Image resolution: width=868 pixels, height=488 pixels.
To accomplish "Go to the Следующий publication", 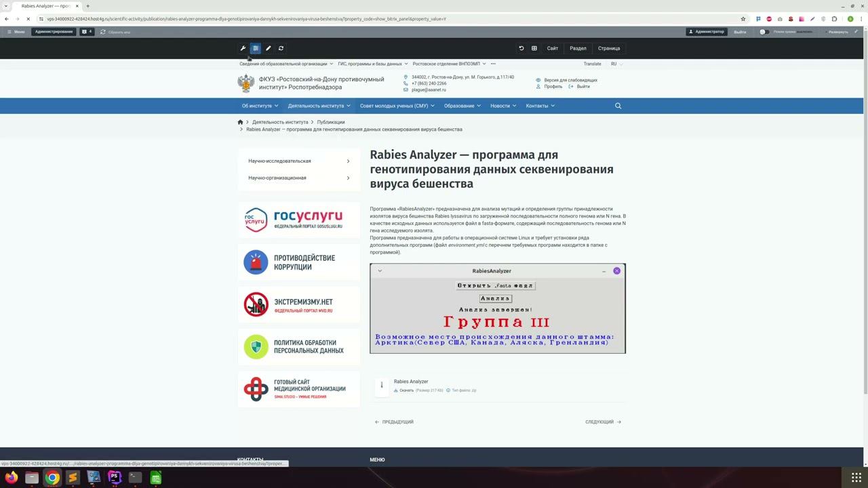I will [x=603, y=422].
